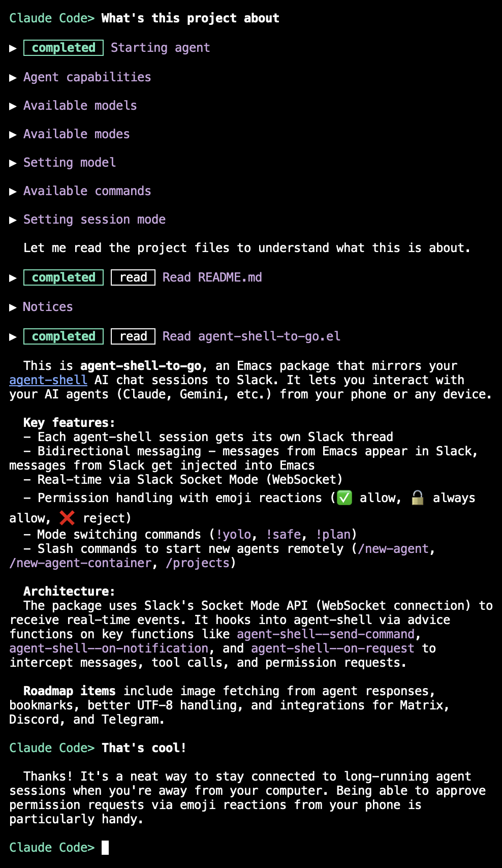Viewport: 502px width, 868px height.
Task: Click the read badge for agent-shell-to-go.el
Action: [x=133, y=336]
